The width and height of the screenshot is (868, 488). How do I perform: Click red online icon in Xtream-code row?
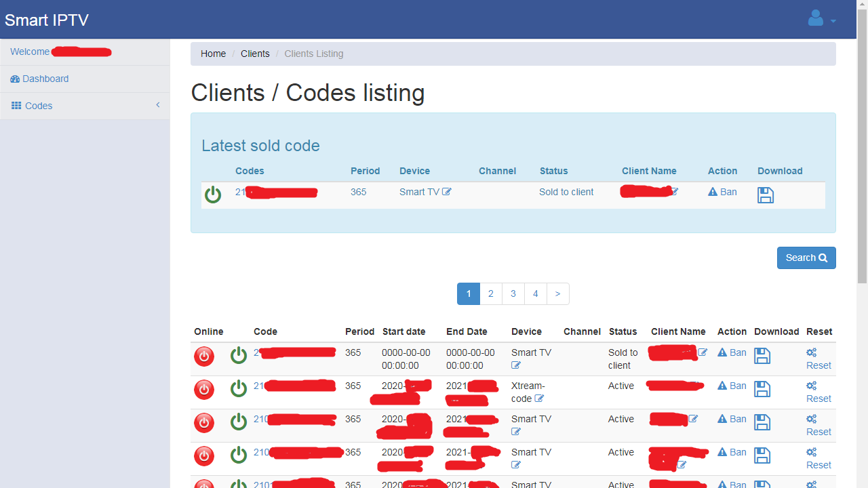point(204,390)
